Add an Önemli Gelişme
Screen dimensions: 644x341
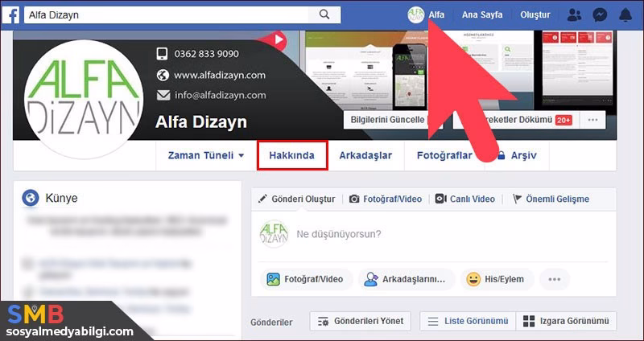click(x=551, y=199)
